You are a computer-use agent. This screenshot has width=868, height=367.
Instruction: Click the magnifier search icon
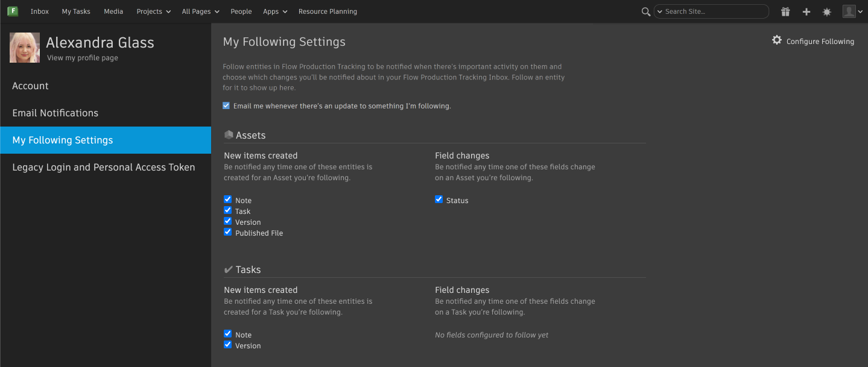(645, 11)
